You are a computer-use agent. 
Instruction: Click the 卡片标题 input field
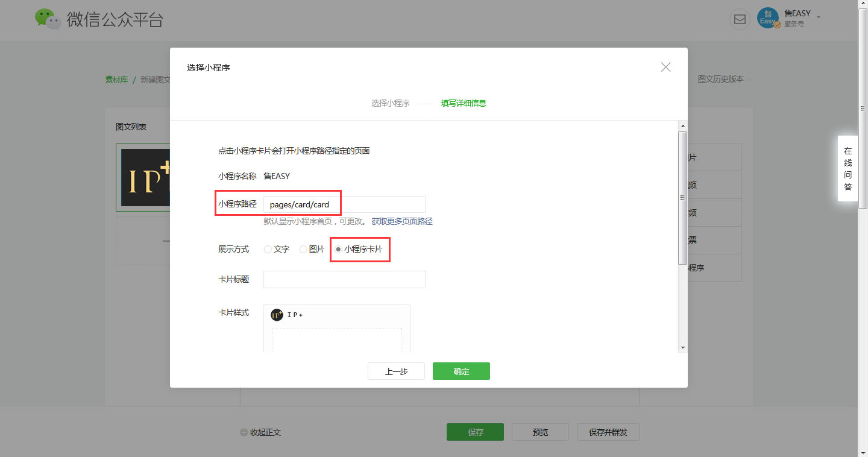click(x=344, y=280)
